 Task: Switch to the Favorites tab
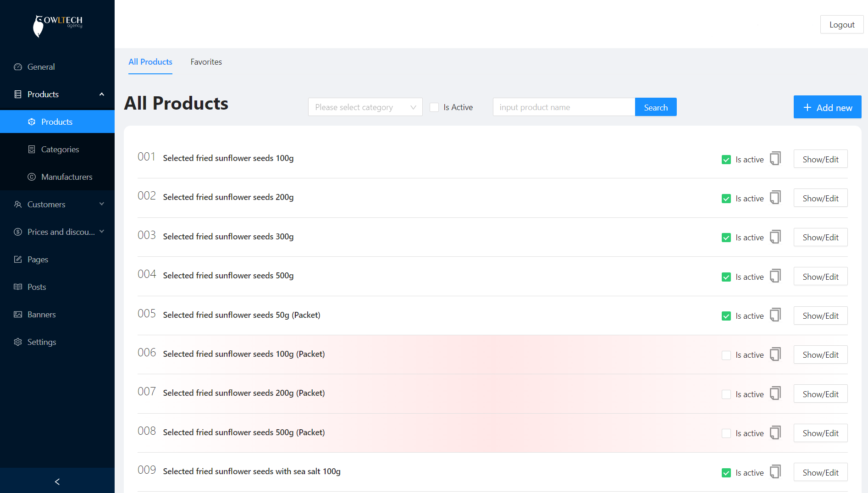206,62
